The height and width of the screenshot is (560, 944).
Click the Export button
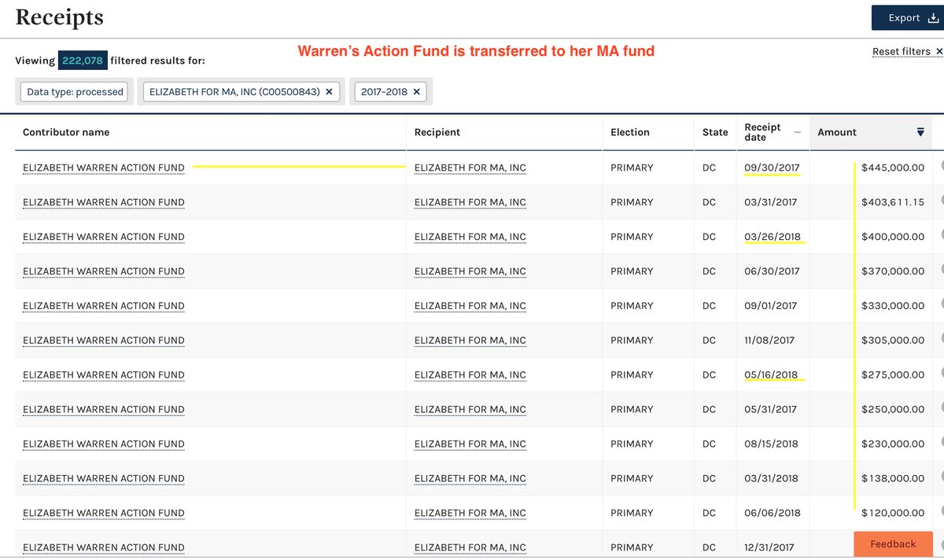906,17
